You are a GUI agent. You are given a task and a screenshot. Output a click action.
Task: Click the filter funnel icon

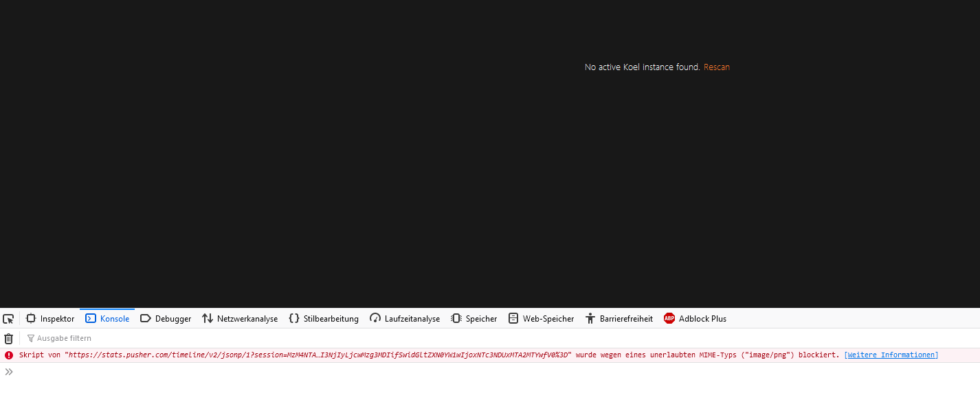[30, 338]
